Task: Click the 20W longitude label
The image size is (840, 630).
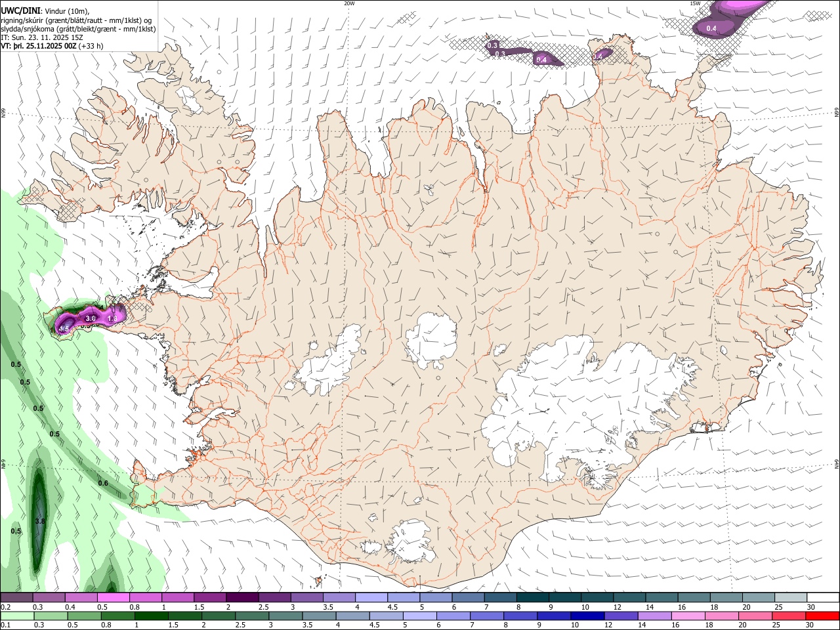Action: (x=350, y=3)
